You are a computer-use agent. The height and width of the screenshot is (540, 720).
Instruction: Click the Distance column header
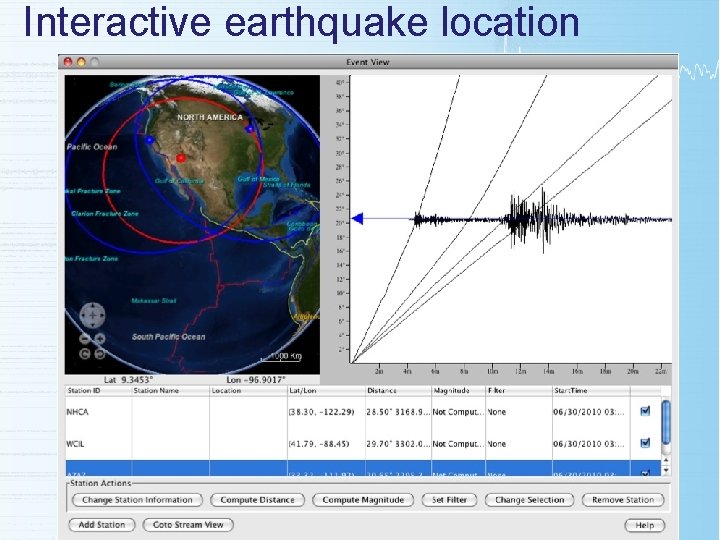point(398,391)
